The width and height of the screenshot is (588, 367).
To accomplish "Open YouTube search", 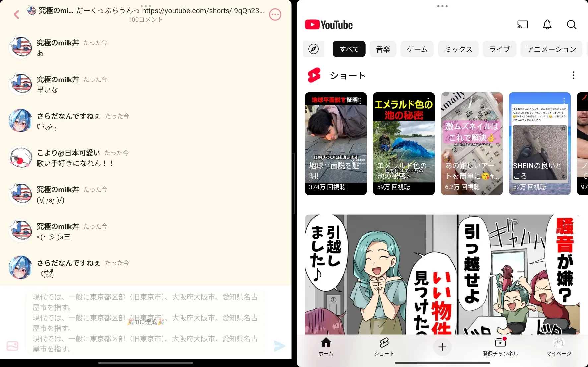I will point(572,25).
